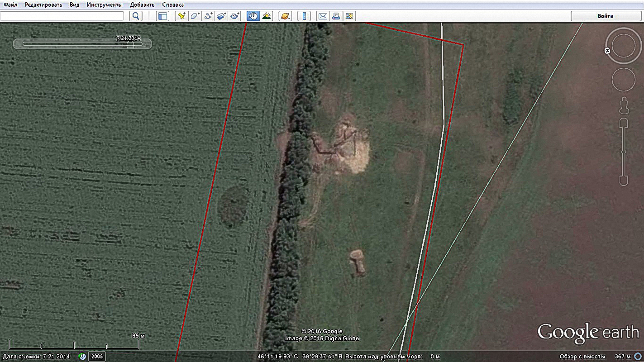644x362 pixels.
Task: Add a placemark with pushpin icon
Action: point(181,16)
